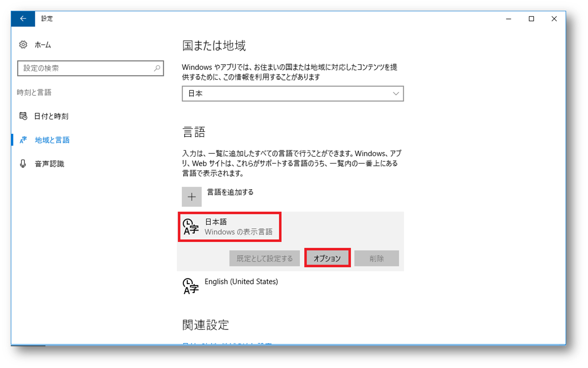Click Windows の表示言語 subtitle text
The width and height of the screenshot is (588, 368).
coord(239,232)
